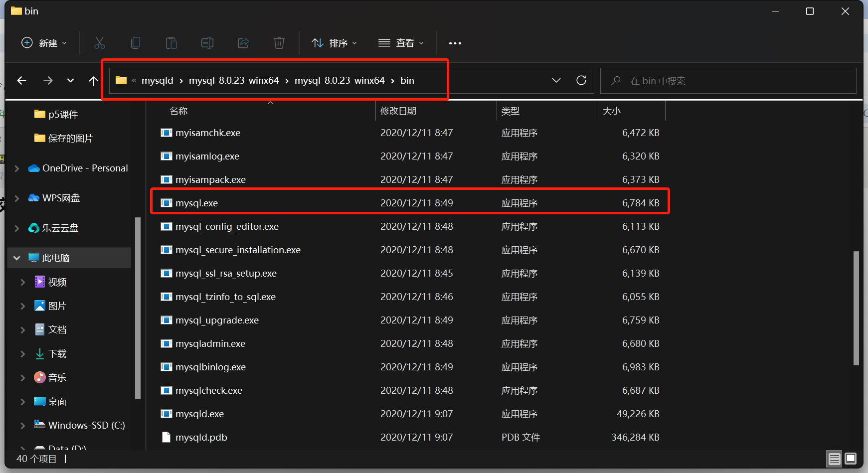Go up one folder level
The image size is (868, 473).
(x=93, y=81)
